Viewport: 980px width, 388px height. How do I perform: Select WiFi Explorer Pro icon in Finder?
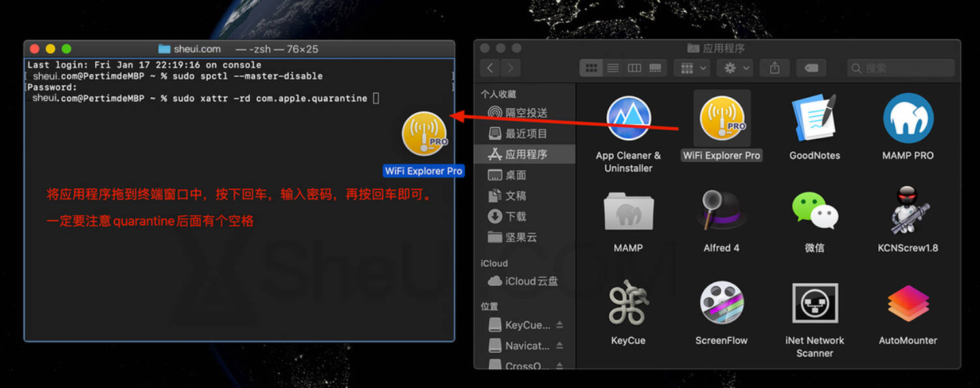[x=722, y=118]
